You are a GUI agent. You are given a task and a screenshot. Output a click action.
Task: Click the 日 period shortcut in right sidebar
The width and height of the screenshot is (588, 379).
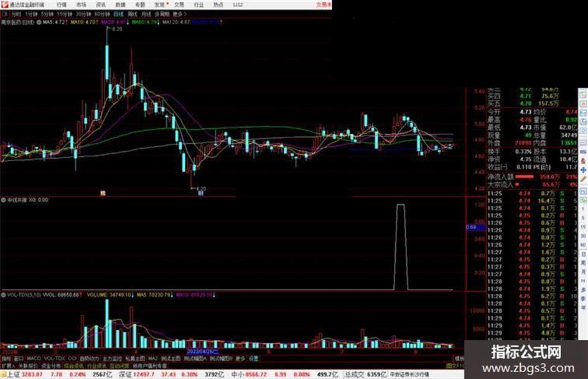click(x=583, y=254)
